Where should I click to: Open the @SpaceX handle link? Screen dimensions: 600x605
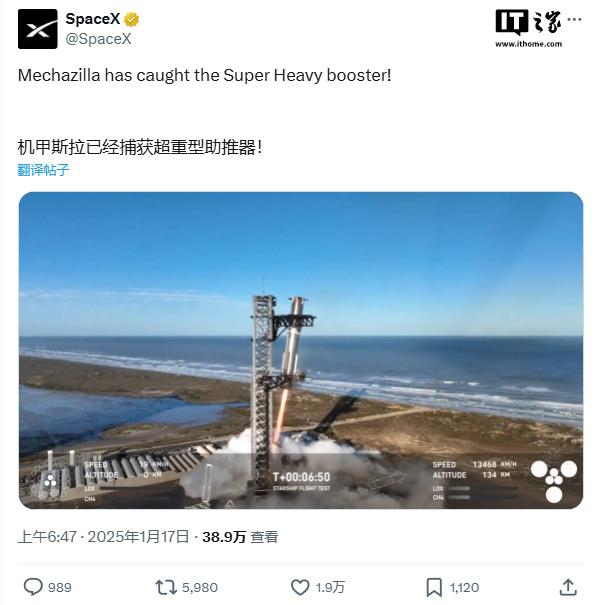coord(98,39)
